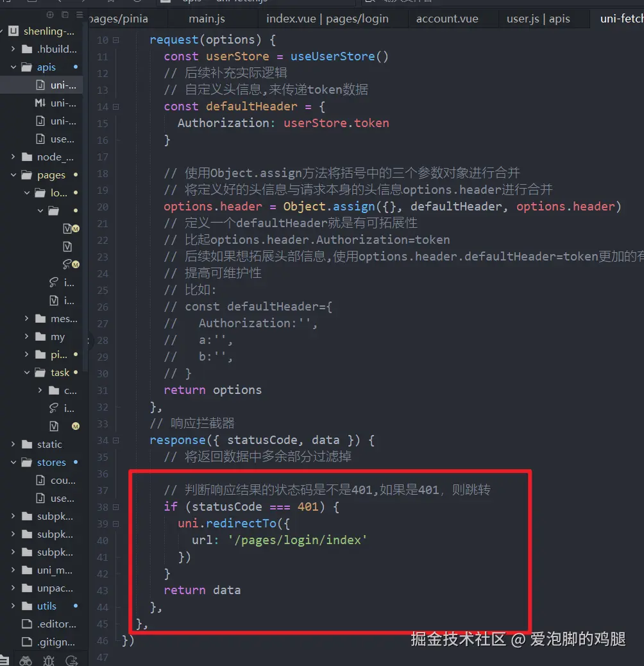
Task: Expand the uni_m... folder
Action: click(x=13, y=570)
